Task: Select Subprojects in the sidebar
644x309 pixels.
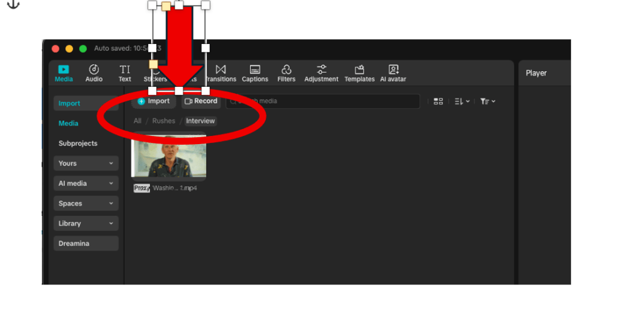Action: coord(78,143)
